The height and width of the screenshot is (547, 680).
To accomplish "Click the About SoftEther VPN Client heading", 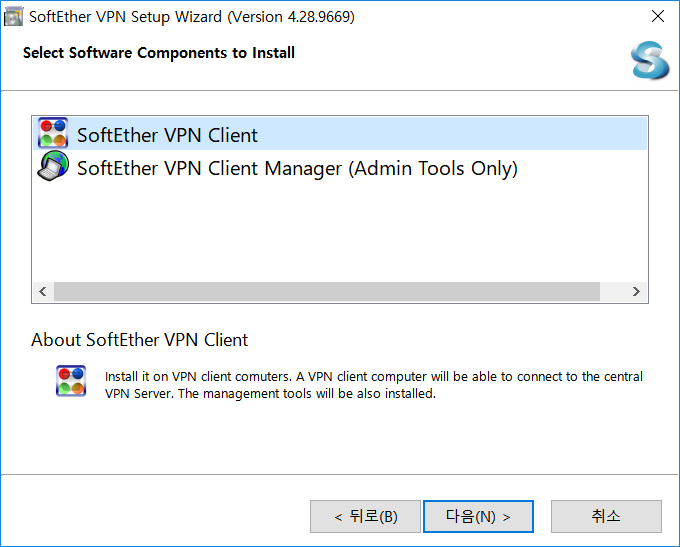I will [139, 340].
